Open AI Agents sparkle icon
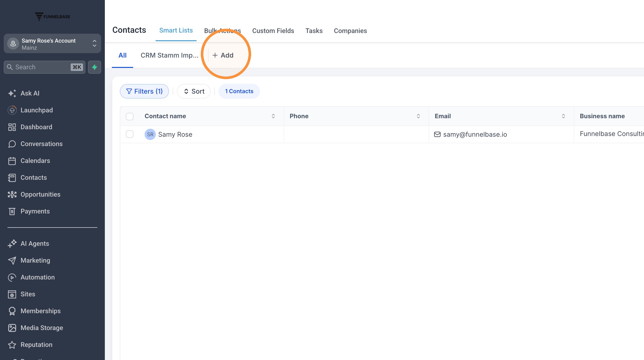644x360 pixels. tap(12, 243)
